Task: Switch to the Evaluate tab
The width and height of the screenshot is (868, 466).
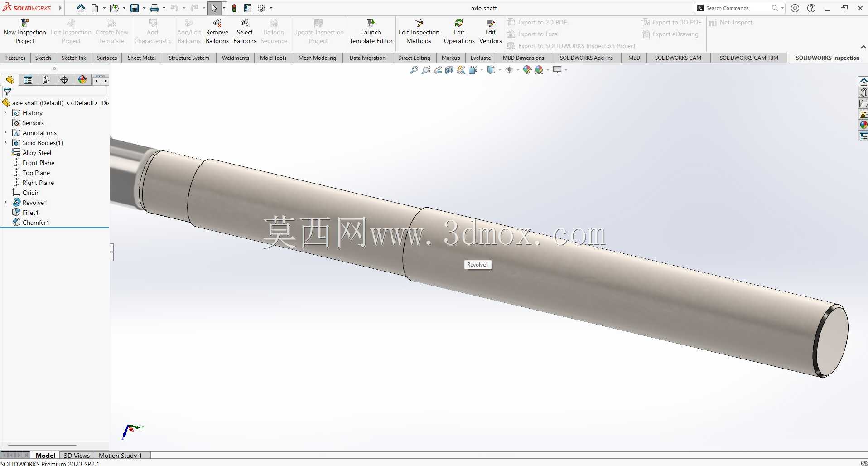Action: tap(481, 58)
